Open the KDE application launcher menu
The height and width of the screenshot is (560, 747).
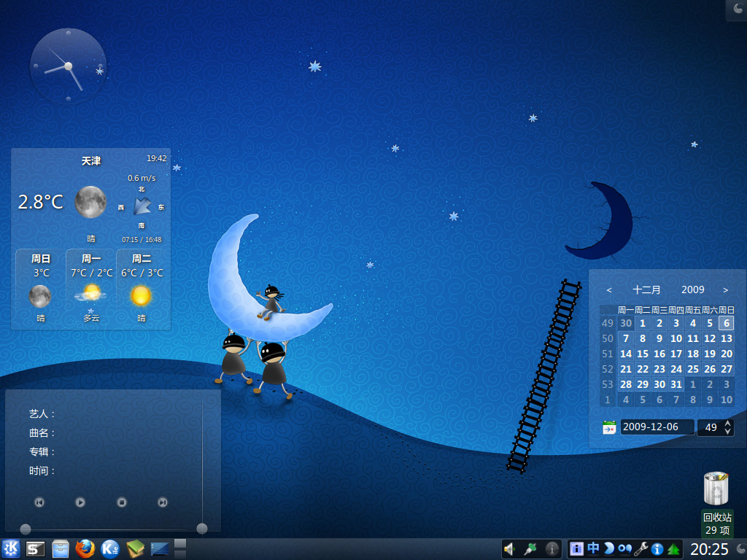(x=10, y=549)
